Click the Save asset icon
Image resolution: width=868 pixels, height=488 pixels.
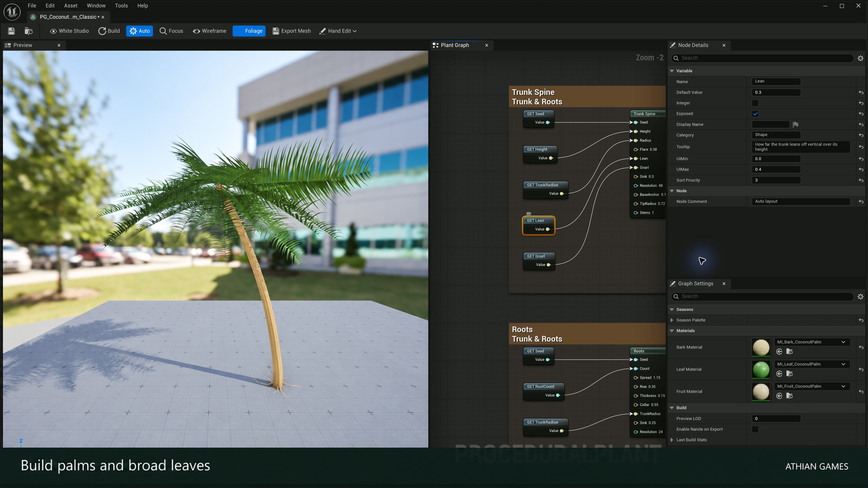(11, 31)
